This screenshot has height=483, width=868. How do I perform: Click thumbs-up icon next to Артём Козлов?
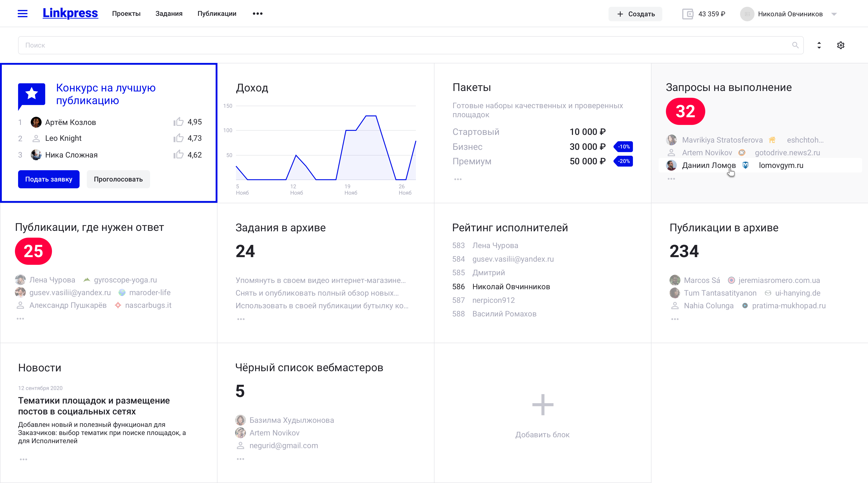178,122
